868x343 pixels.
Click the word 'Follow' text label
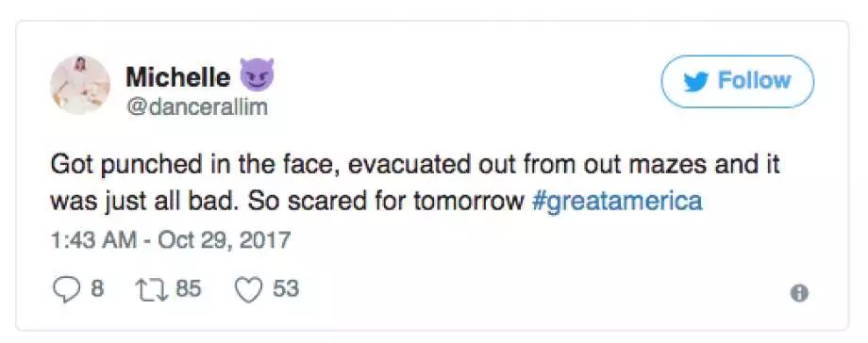[754, 81]
